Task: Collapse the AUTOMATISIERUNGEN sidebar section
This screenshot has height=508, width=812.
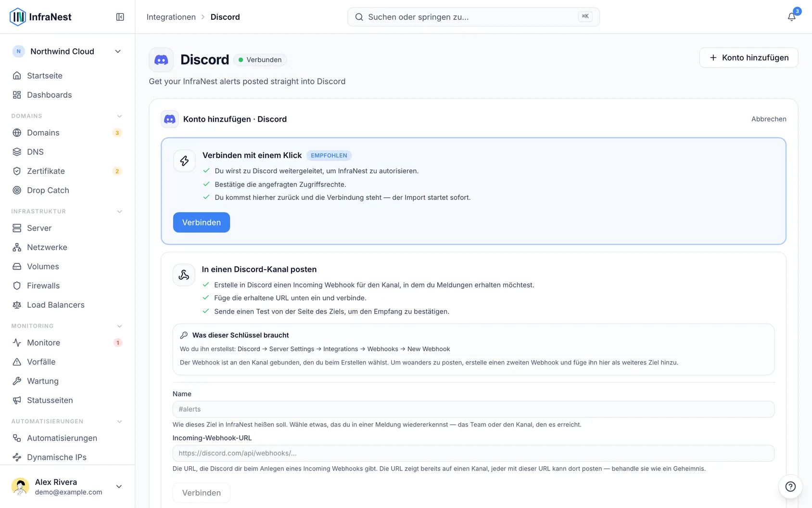Action: coord(119,421)
